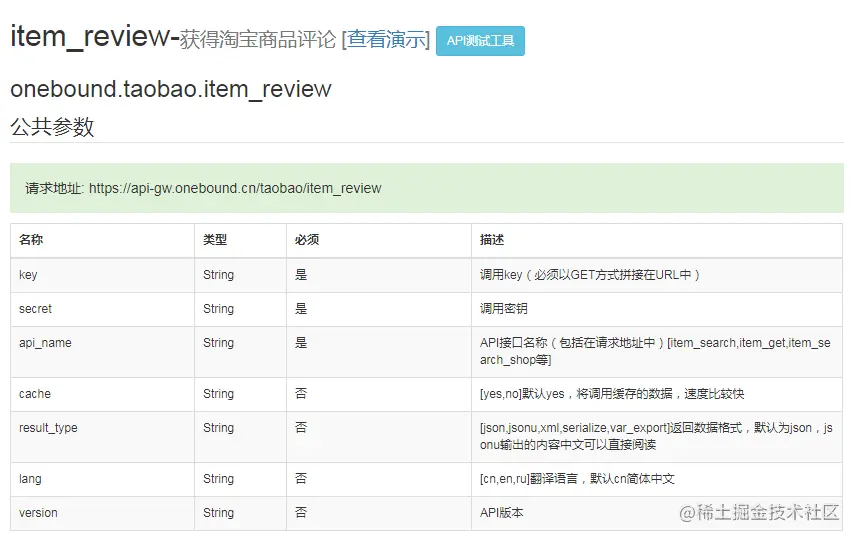Click the 名称 column header

coord(31,239)
